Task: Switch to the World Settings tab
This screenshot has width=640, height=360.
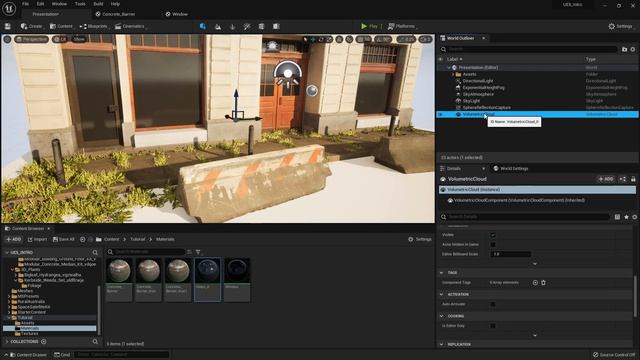Action: pyautogui.click(x=511, y=169)
